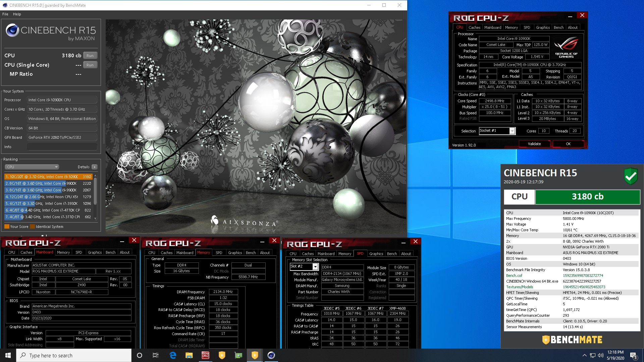
Task: Open the green chip taskbar icon
Action: click(238, 355)
